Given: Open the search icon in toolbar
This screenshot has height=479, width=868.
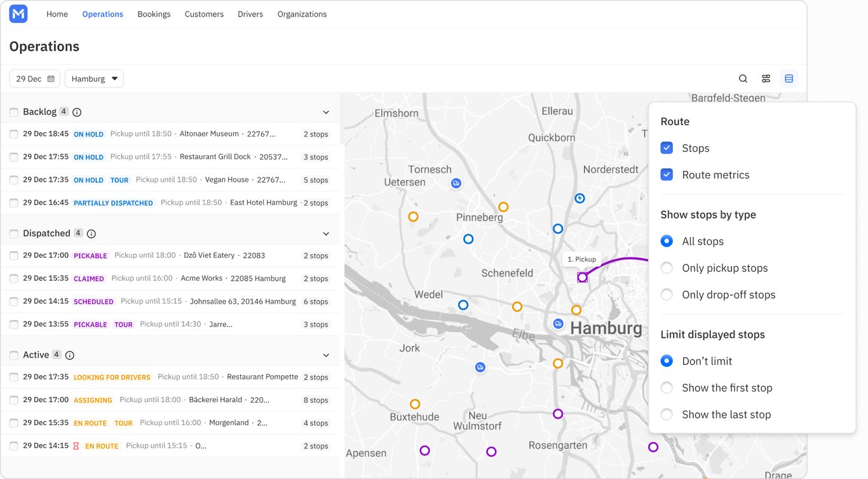Looking at the screenshot, I should pos(743,79).
